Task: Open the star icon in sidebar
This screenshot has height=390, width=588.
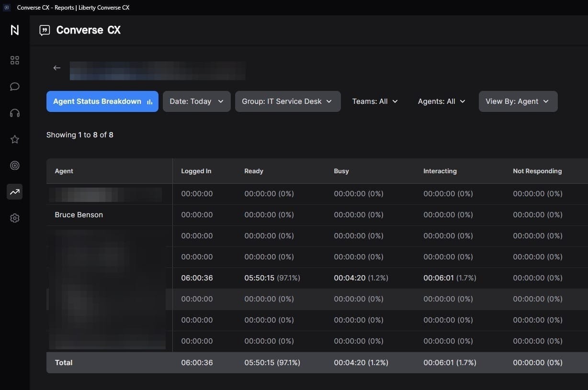Action: tap(15, 139)
